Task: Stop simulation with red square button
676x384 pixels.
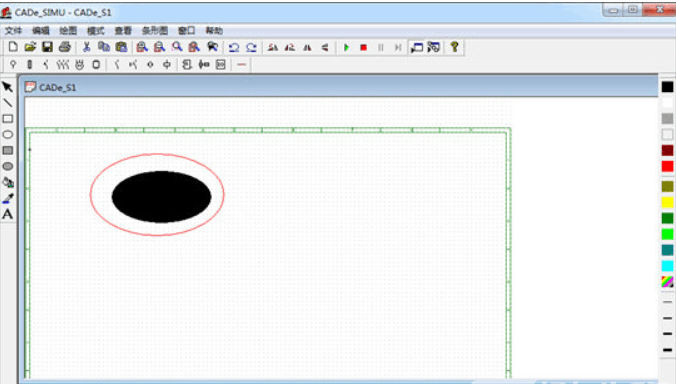Action: (363, 47)
